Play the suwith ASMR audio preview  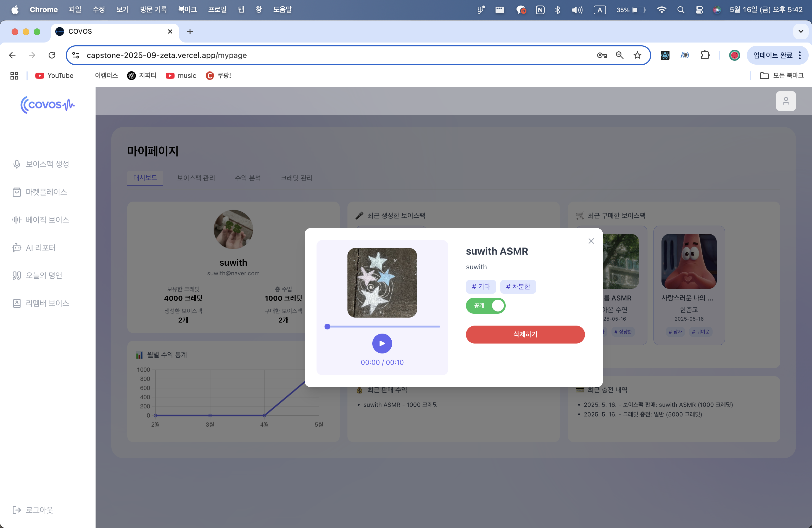[382, 343]
